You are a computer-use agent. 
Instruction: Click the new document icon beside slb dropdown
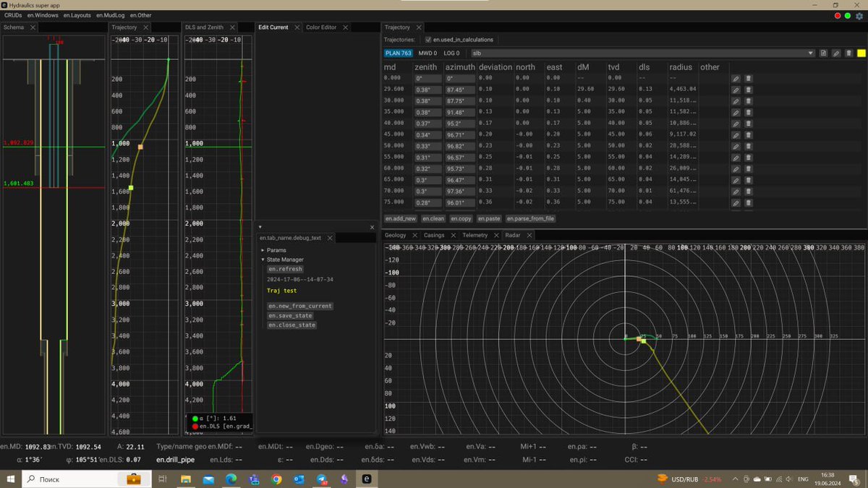coord(824,53)
